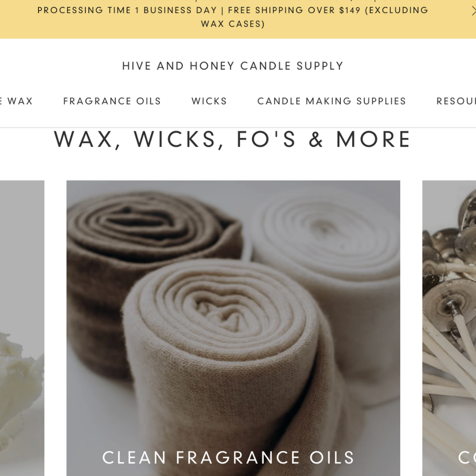The image size is (476, 476).
Task: Dismiss the yellow announcement banner
Action: 474,11
